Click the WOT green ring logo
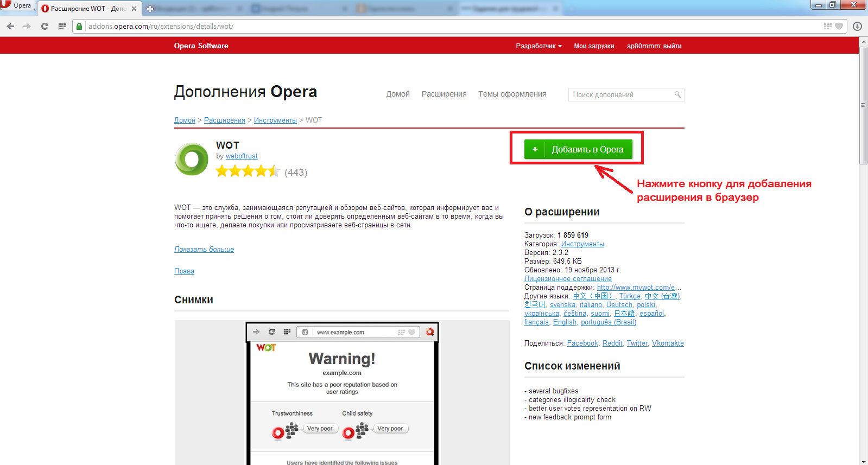Viewport: 868px width, 465px height. pyautogui.click(x=192, y=159)
